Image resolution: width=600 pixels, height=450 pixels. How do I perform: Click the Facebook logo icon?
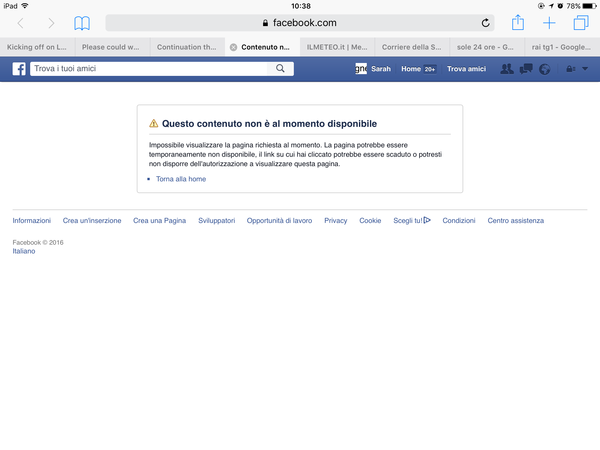click(x=19, y=69)
